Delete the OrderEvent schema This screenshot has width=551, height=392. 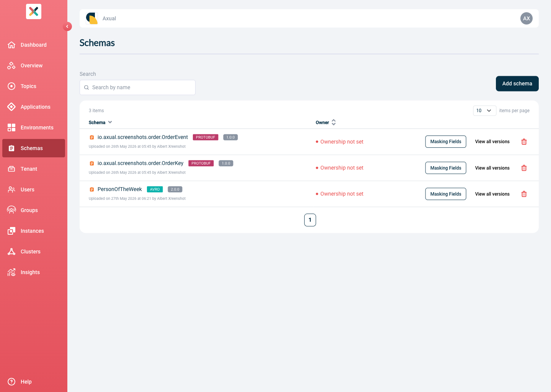pyautogui.click(x=524, y=142)
